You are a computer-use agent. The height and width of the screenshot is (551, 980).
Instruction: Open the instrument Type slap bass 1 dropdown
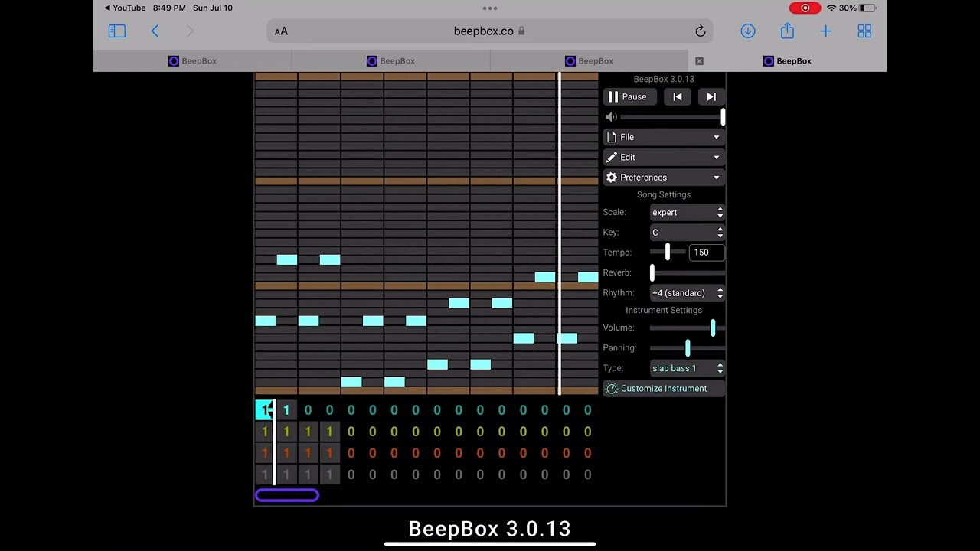687,368
